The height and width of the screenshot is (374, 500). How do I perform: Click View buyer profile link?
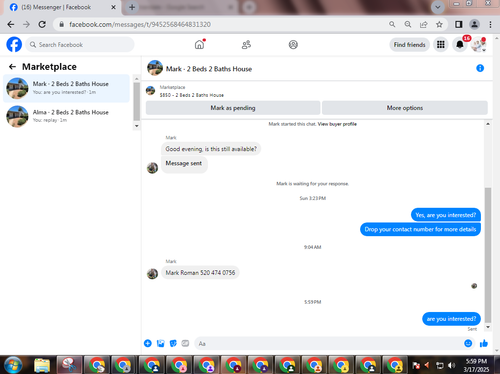click(x=337, y=124)
